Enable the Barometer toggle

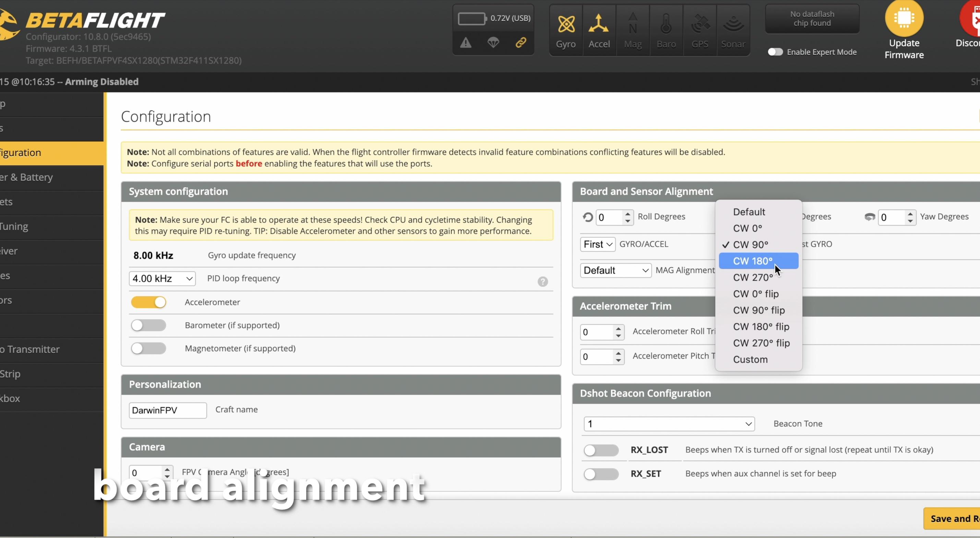[149, 325]
